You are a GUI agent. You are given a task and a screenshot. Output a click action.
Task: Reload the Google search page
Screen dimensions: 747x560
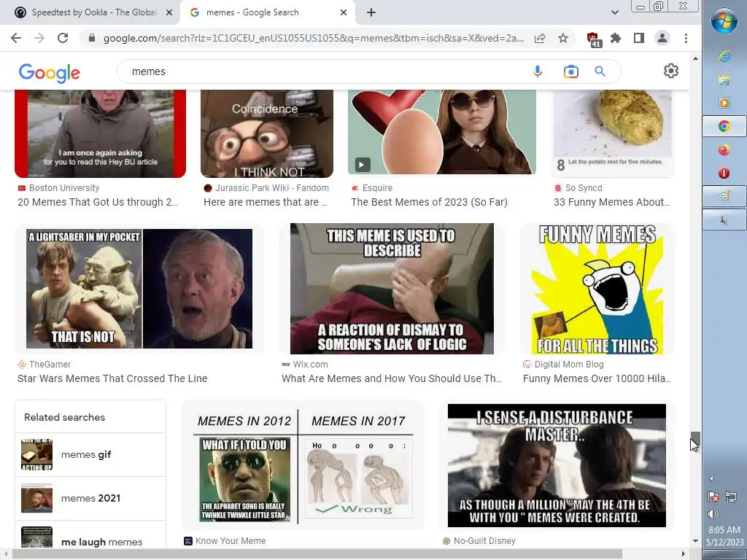63,38
